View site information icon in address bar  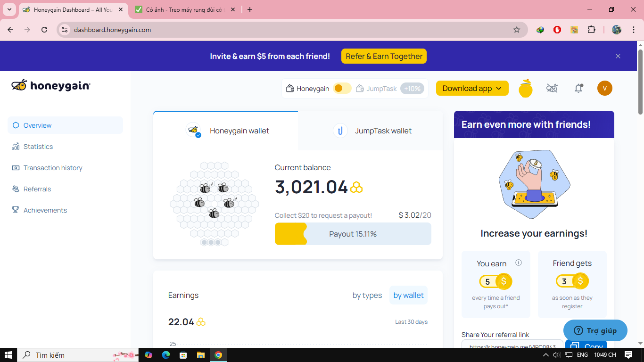pos(65,30)
